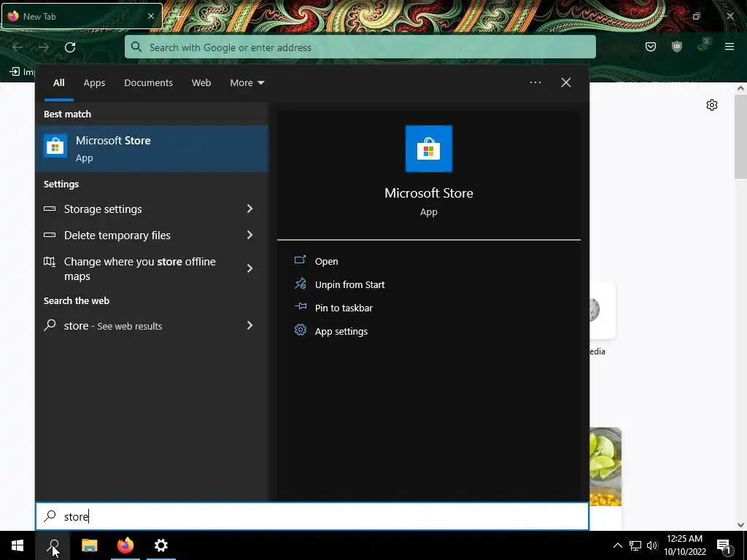The width and height of the screenshot is (747, 560).
Task: Click the network status tray icon
Action: (x=635, y=545)
